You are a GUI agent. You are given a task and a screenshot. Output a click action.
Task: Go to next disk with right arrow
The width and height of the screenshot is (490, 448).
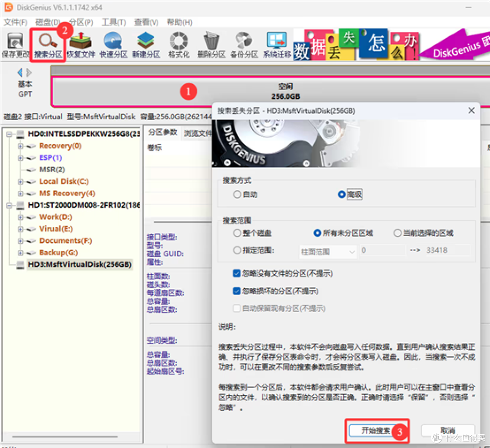[x=29, y=73]
